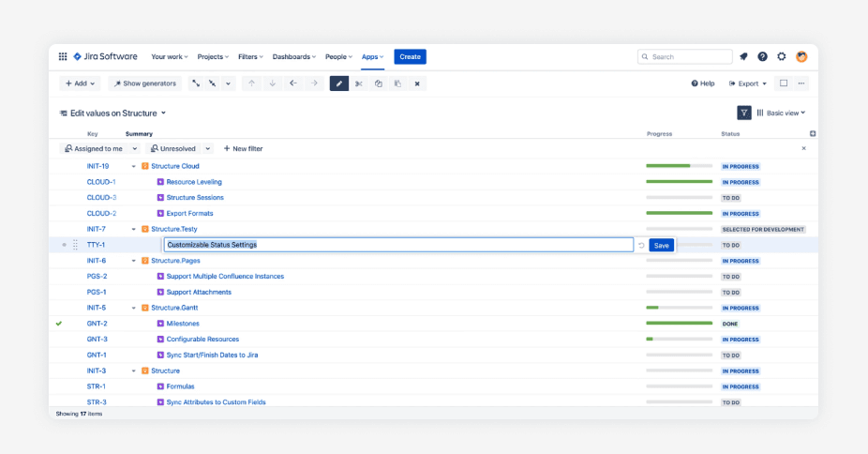The image size is (868, 454).
Task: Click the Save button
Action: [x=662, y=245]
